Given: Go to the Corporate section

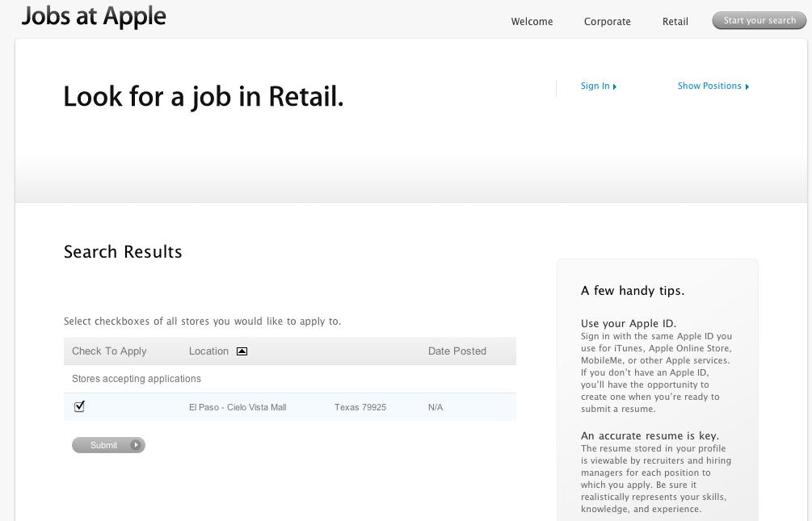Looking at the screenshot, I should coord(607,22).
